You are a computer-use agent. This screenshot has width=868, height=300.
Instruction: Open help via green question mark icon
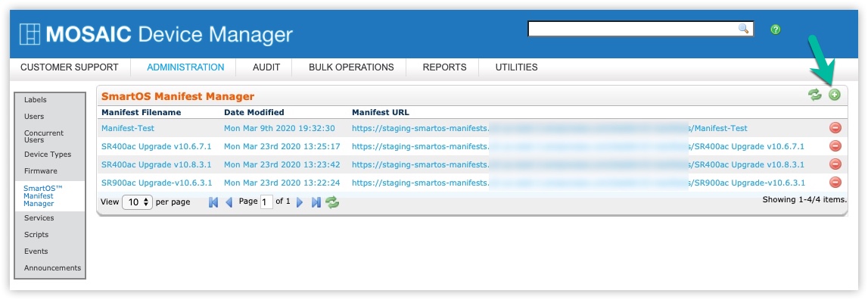[x=775, y=30]
